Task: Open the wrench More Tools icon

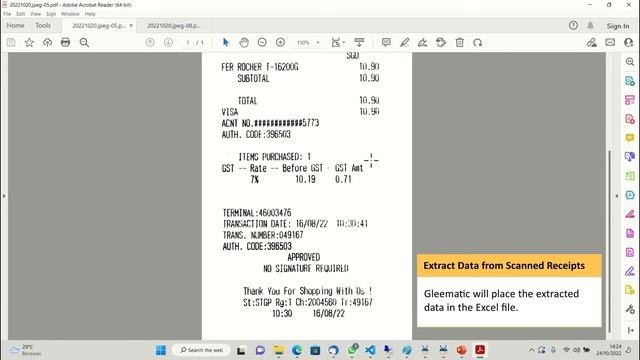Action: [630, 309]
